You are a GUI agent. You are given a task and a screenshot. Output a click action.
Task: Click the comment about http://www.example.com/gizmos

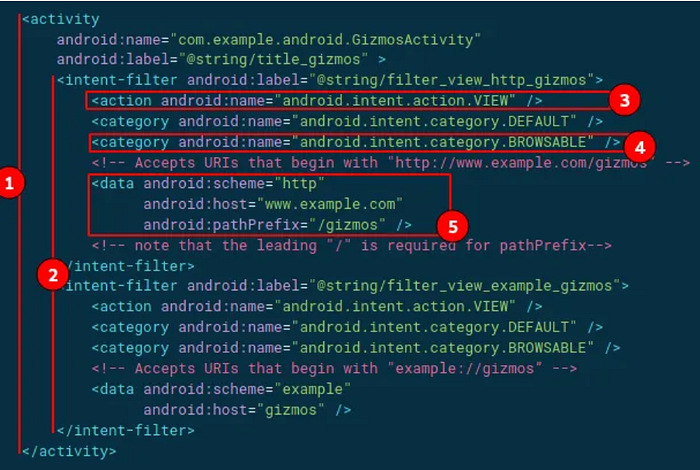(x=391, y=163)
